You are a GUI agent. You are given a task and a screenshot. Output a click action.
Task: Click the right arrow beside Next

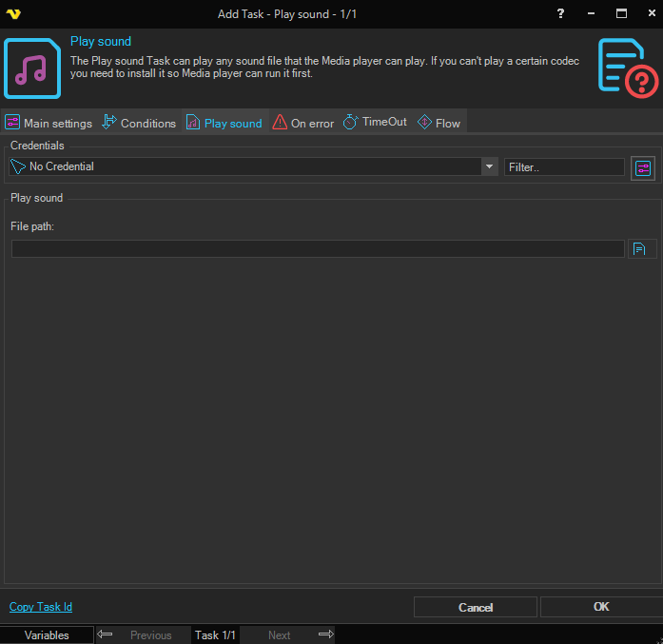coord(325,634)
